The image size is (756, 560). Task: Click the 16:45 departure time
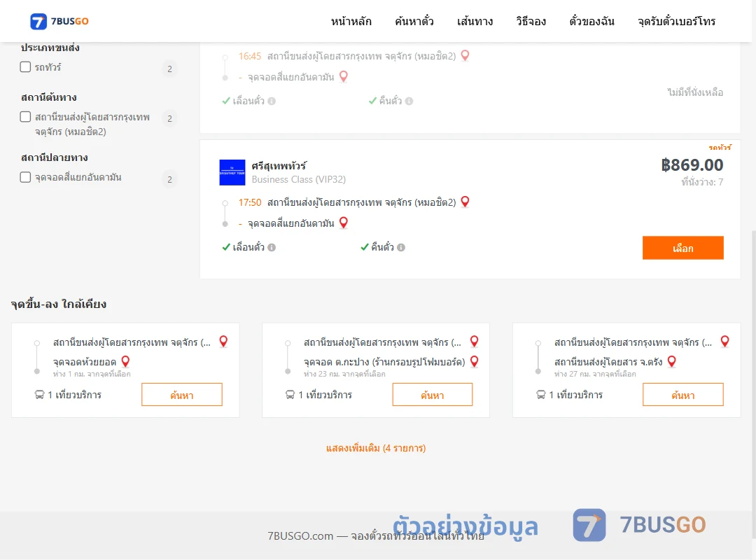250,57
